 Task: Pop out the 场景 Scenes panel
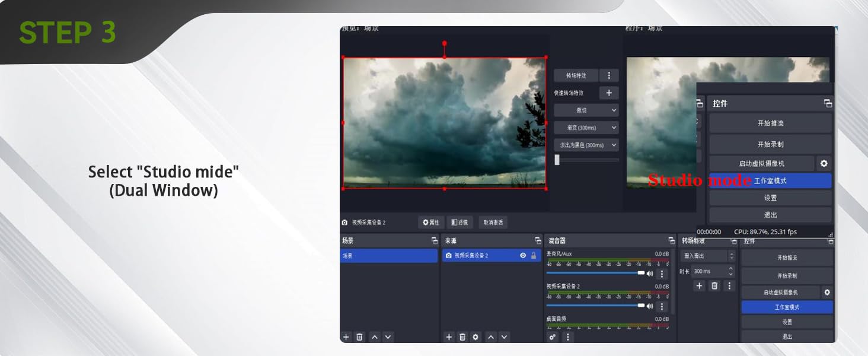point(435,241)
